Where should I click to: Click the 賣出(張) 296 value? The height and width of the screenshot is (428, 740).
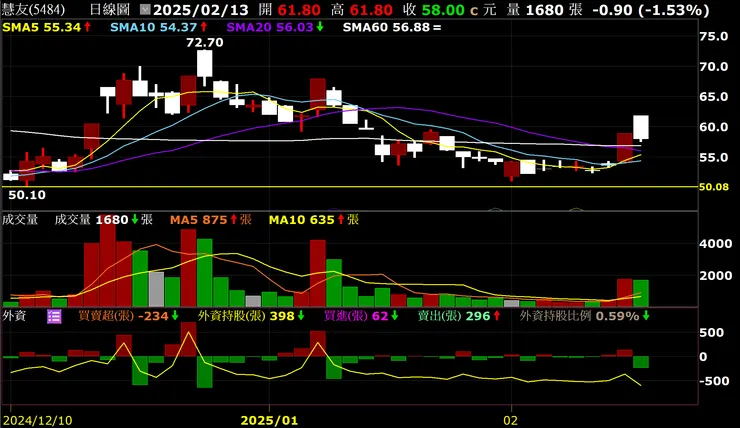[x=459, y=316]
